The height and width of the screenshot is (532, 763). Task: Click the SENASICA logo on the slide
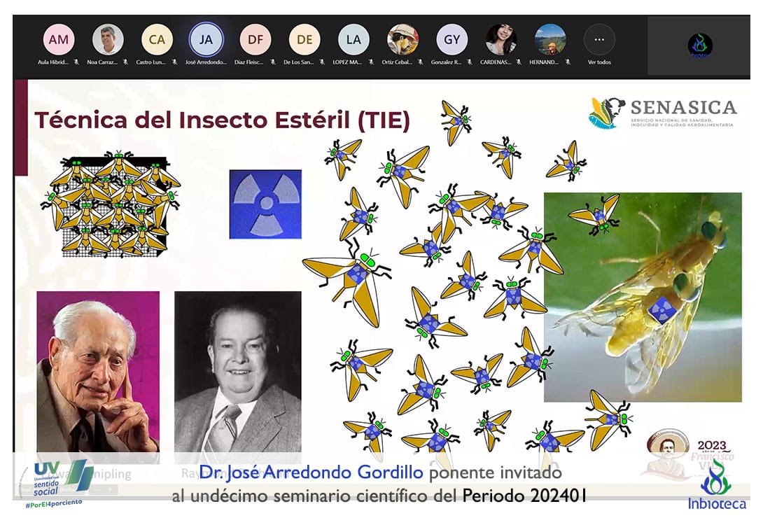(662, 113)
